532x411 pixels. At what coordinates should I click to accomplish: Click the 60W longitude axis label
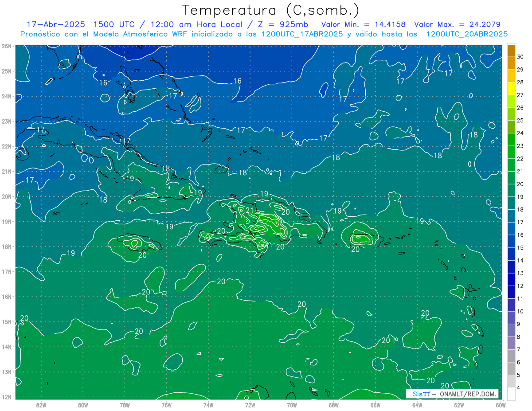(x=501, y=405)
